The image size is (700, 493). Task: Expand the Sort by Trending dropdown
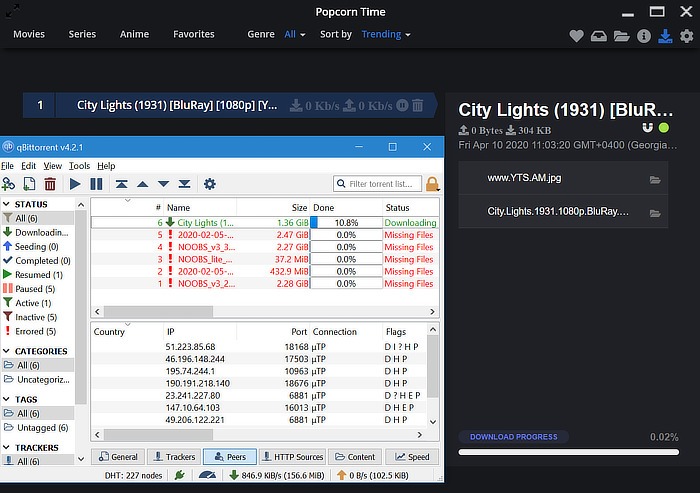(386, 34)
